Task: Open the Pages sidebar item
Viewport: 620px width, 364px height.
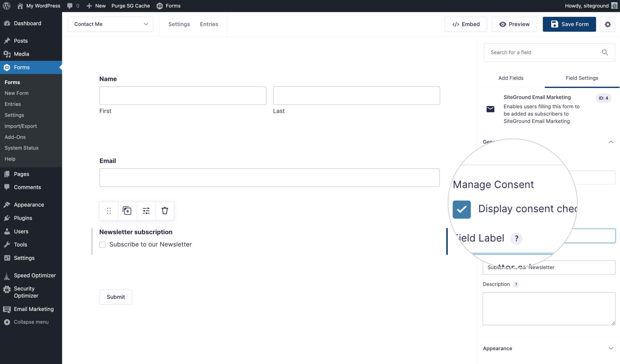Action: click(31, 174)
